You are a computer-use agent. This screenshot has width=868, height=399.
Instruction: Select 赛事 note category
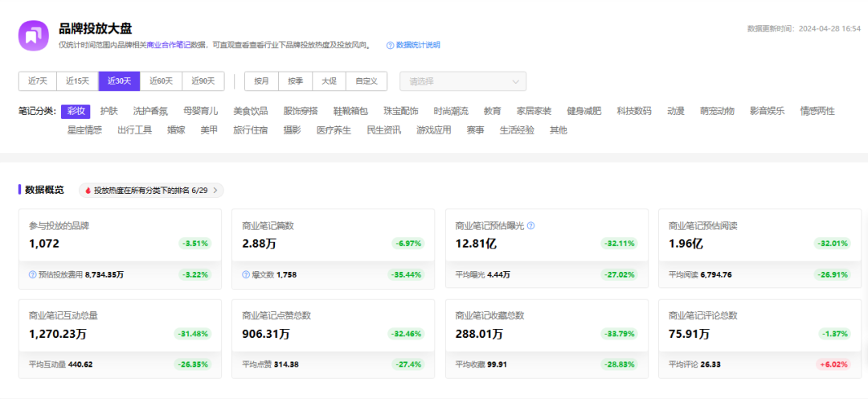[476, 130]
